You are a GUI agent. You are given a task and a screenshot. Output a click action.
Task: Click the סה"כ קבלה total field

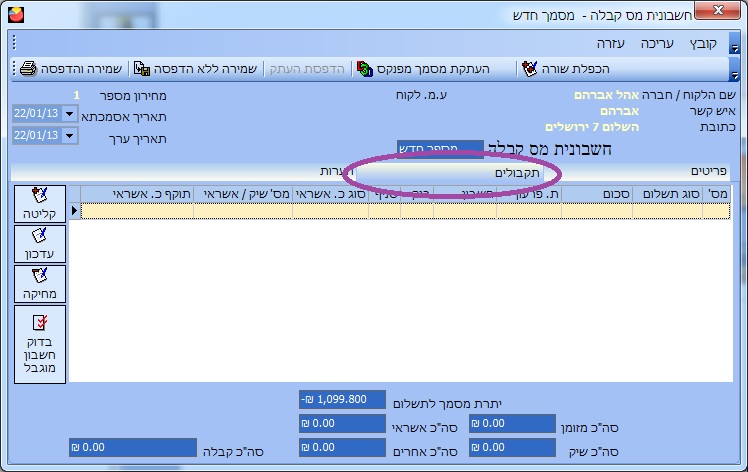click(133, 448)
